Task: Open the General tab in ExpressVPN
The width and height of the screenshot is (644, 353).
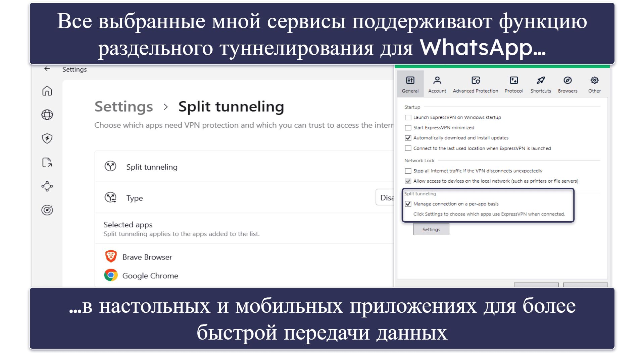Action: pyautogui.click(x=410, y=84)
